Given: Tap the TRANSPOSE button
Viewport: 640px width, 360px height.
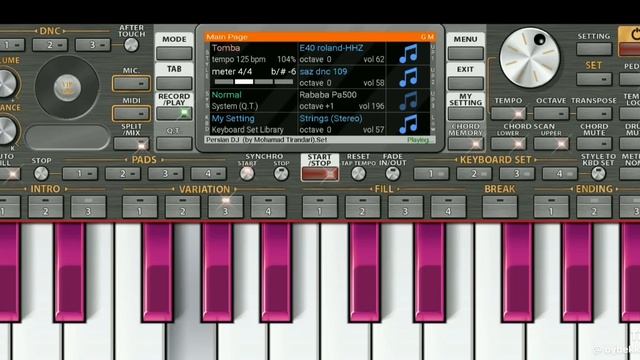Looking at the screenshot, I should click(594, 113).
